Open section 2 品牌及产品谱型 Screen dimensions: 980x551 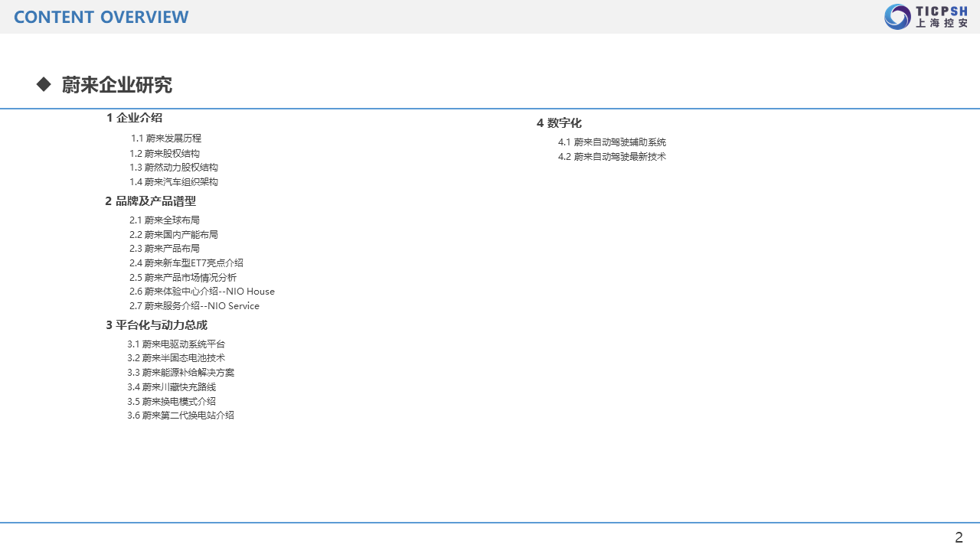(x=151, y=201)
